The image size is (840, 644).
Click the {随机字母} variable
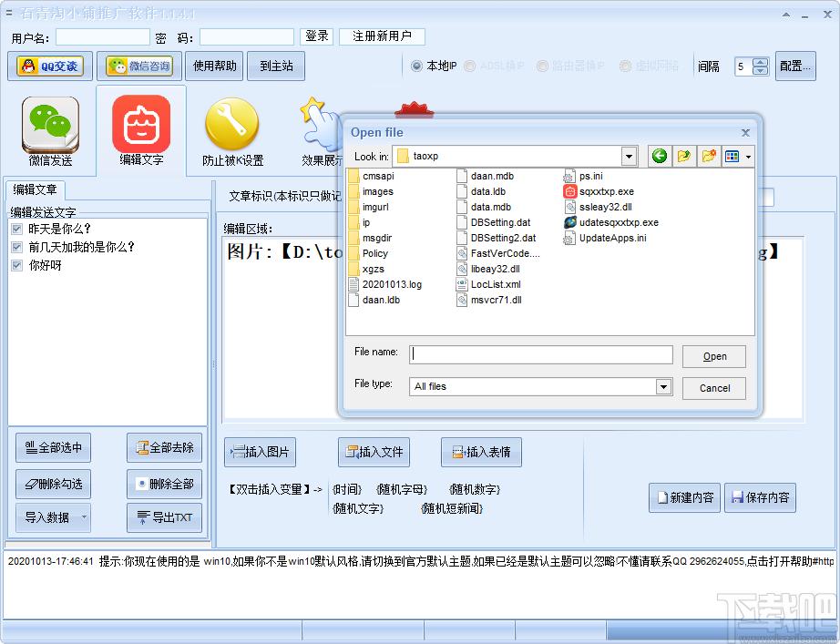[402, 489]
